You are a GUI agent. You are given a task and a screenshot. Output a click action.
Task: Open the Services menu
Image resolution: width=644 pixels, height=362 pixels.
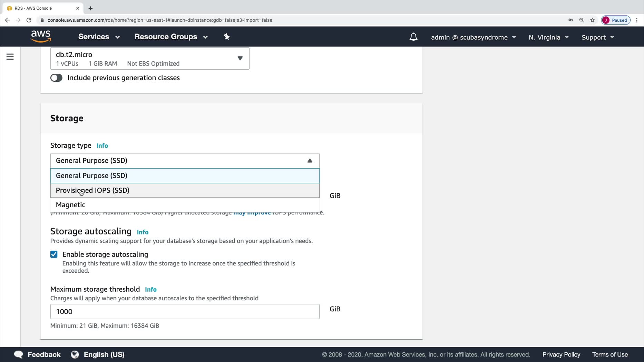click(99, 37)
